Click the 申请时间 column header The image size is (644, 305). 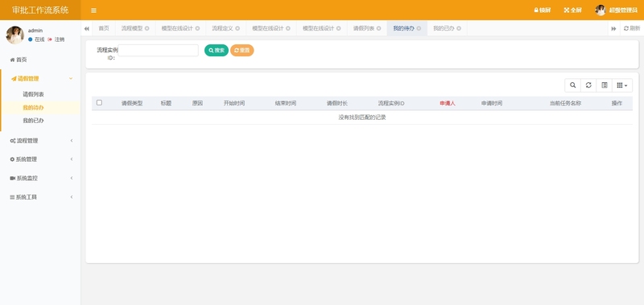(492, 103)
